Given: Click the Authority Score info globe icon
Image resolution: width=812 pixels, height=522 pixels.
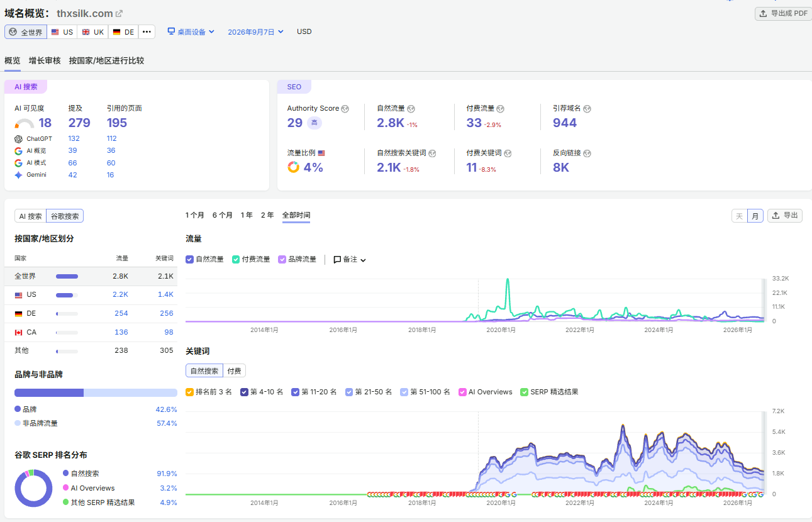Looking at the screenshot, I should point(345,109).
